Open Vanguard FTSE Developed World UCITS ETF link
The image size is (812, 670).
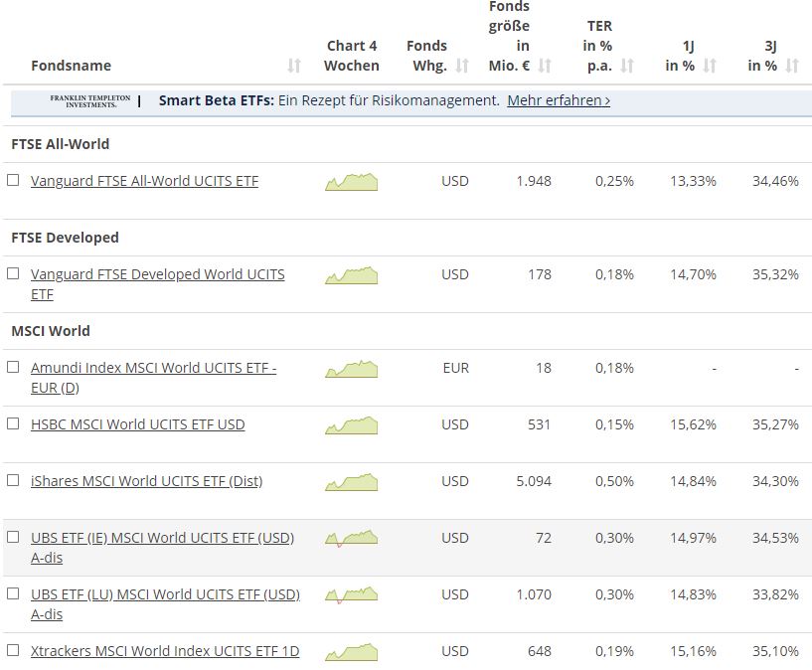coord(157,274)
